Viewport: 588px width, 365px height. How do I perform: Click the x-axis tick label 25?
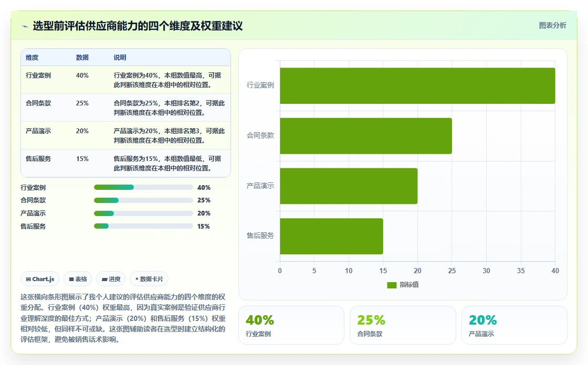[x=452, y=271]
